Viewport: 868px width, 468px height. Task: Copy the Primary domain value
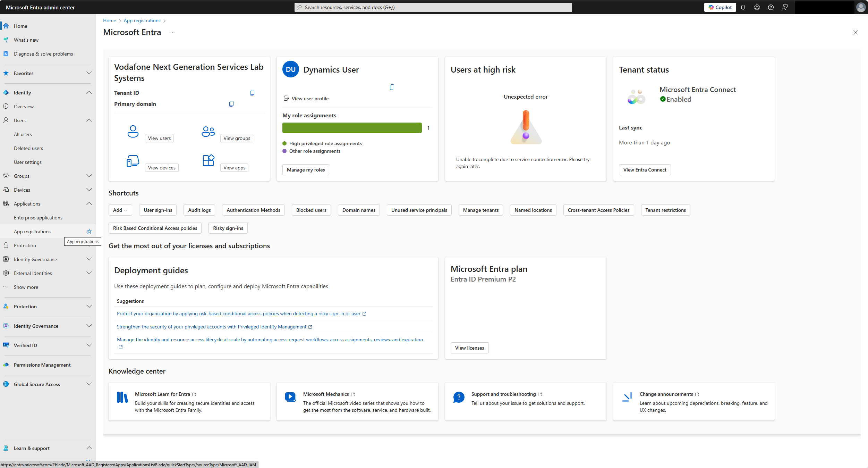click(231, 104)
